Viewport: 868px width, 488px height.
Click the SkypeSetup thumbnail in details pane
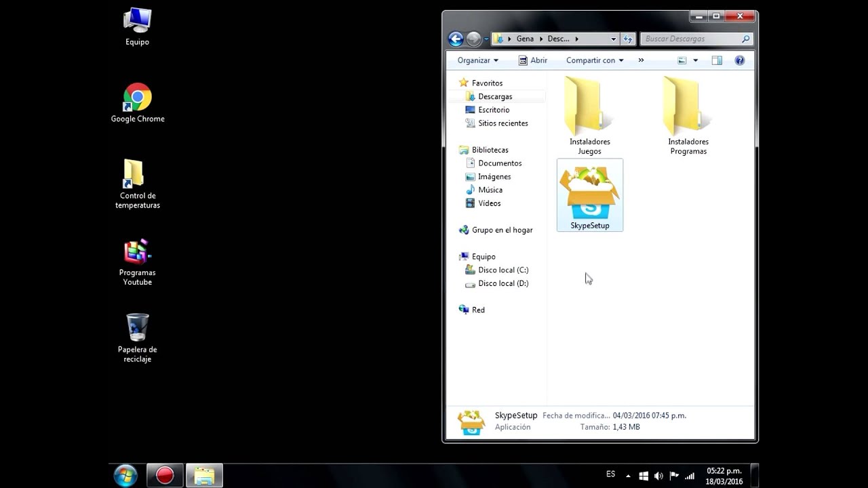pyautogui.click(x=471, y=422)
